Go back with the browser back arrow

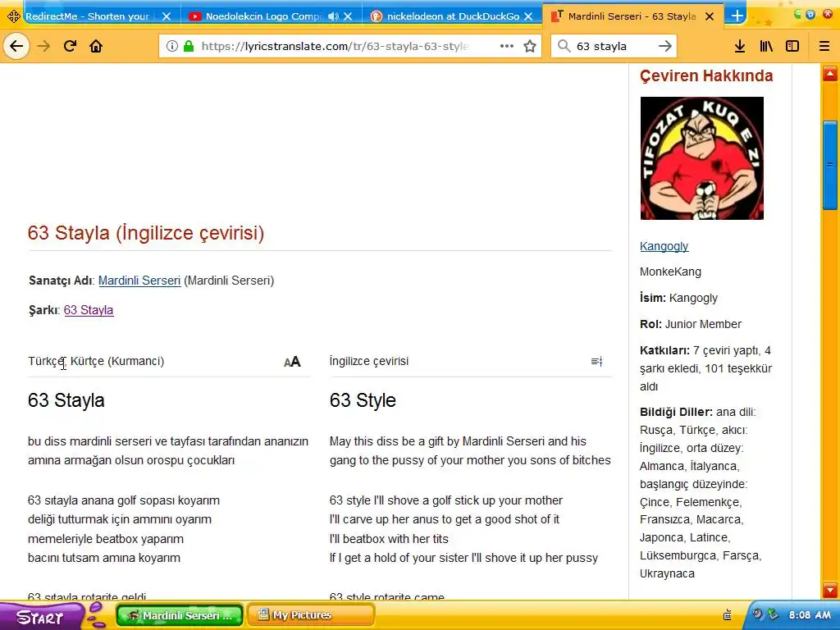[x=16, y=46]
